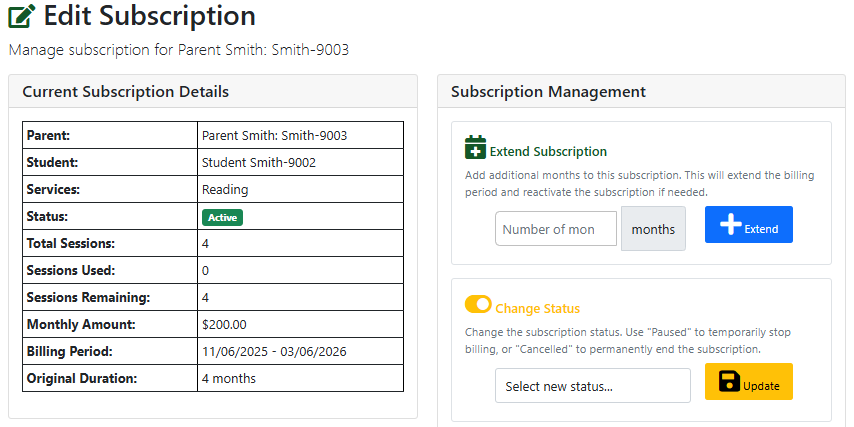
Task: Click the plus icon inside the Extend button
Action: (x=730, y=225)
